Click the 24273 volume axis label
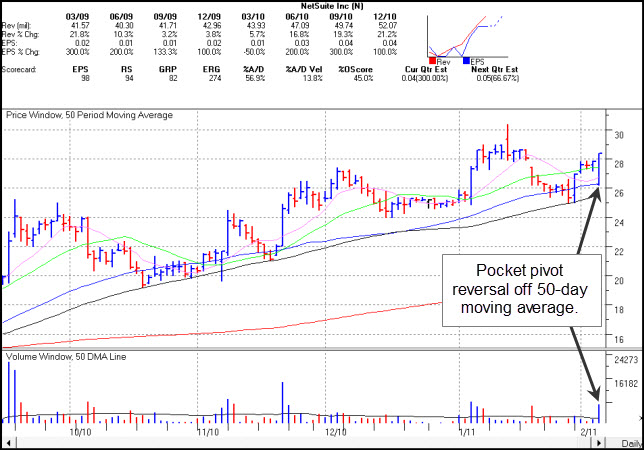The height and width of the screenshot is (450, 644). 626,360
